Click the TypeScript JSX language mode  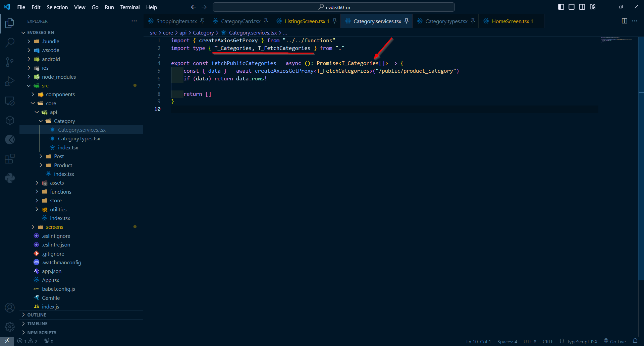click(x=582, y=342)
